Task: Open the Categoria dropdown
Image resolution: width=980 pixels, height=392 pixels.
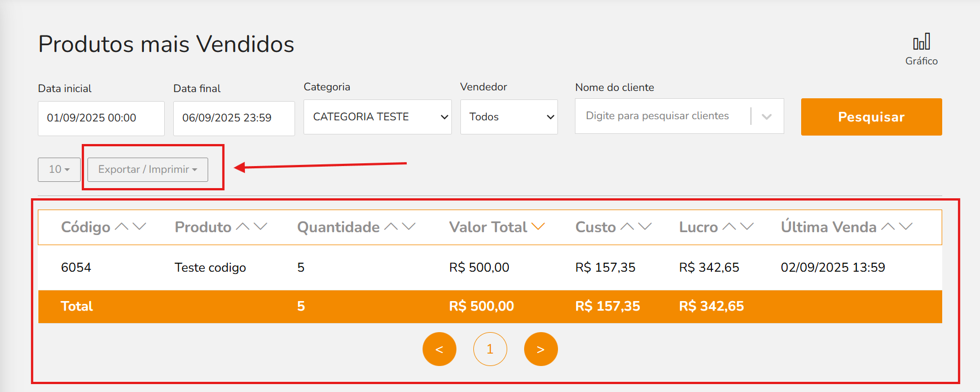Action: [377, 117]
